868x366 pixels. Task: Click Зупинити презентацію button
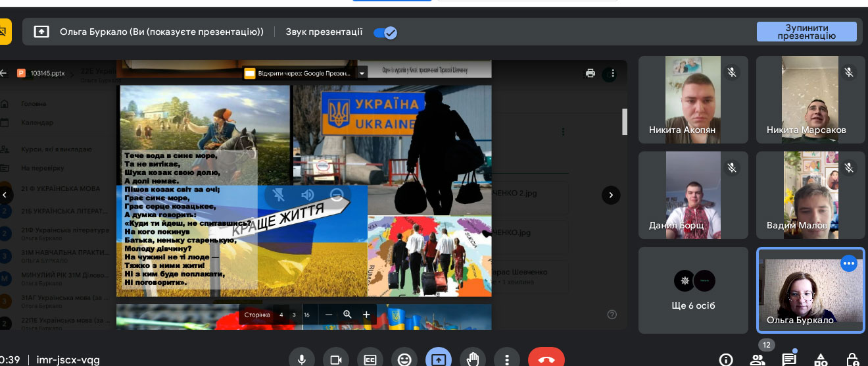coord(807,32)
